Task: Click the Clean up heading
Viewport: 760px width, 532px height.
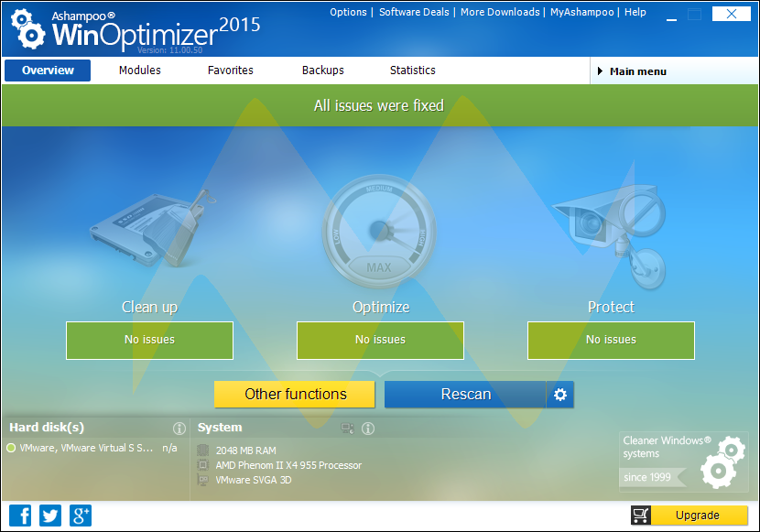Action: 149,307
